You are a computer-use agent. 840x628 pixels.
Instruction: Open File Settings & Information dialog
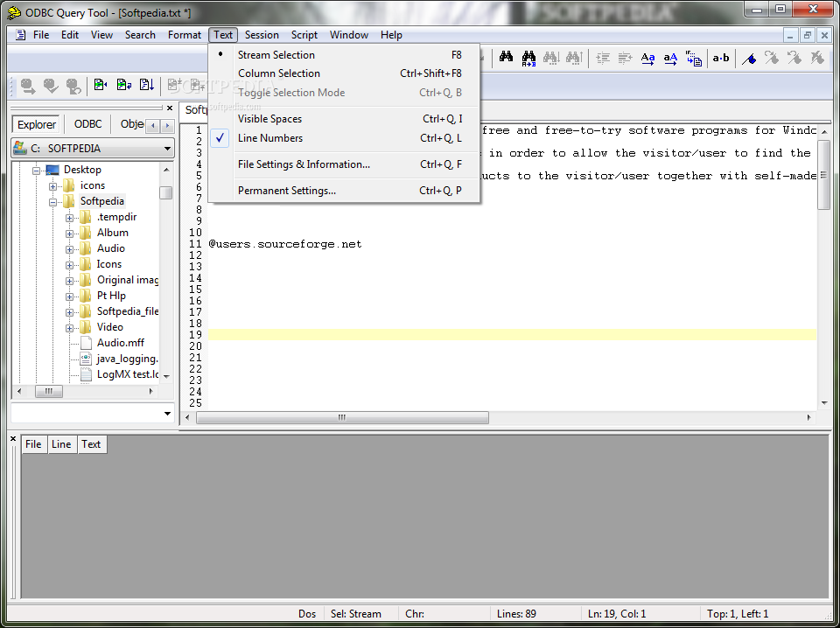(344, 164)
